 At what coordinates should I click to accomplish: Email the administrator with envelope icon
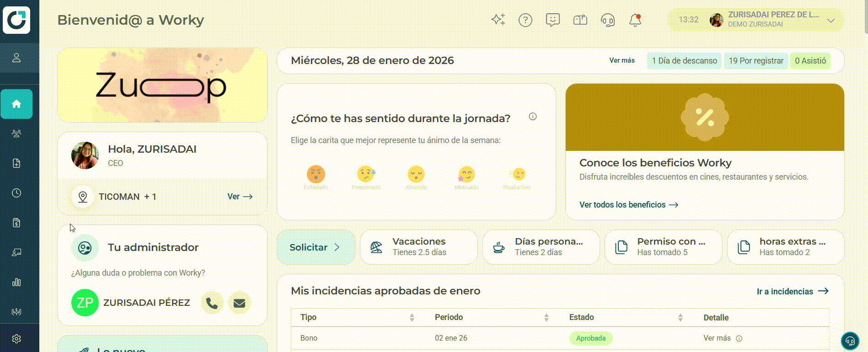239,303
